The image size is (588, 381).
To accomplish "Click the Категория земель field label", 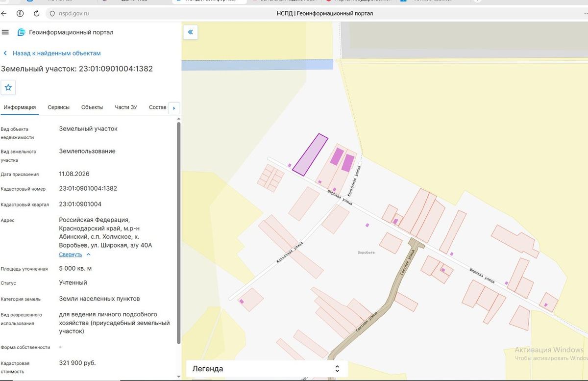I will point(21,299).
